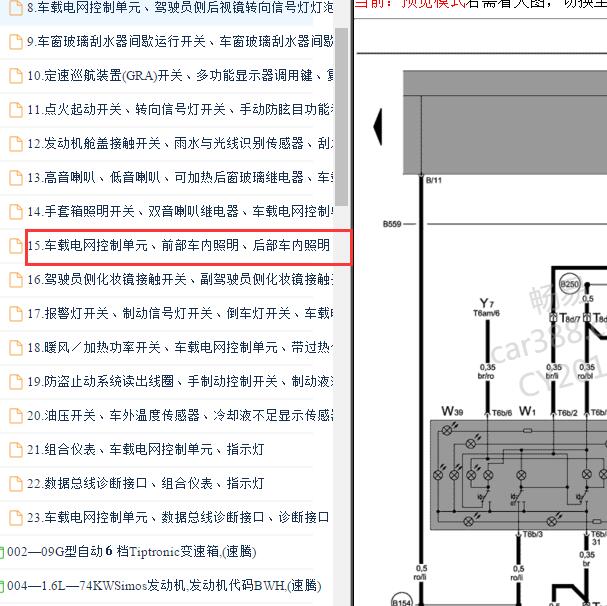Click the W1 lamp label
The image size is (607, 606).
[527, 411]
